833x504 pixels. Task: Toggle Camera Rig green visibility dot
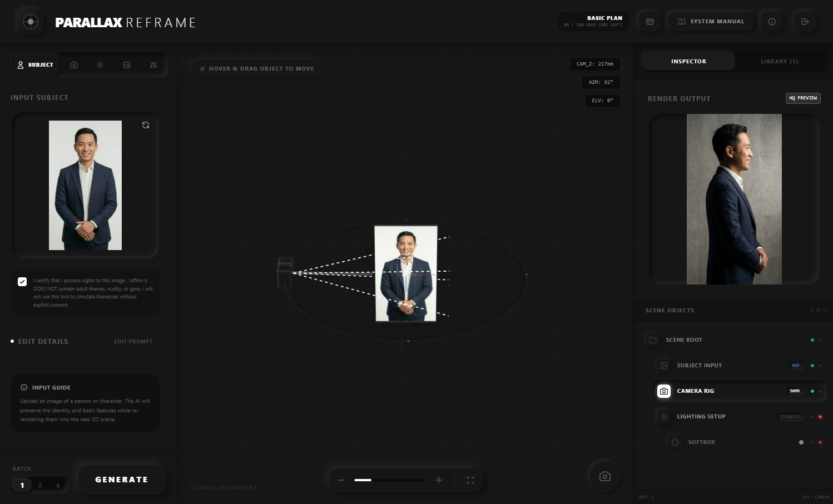[812, 391]
